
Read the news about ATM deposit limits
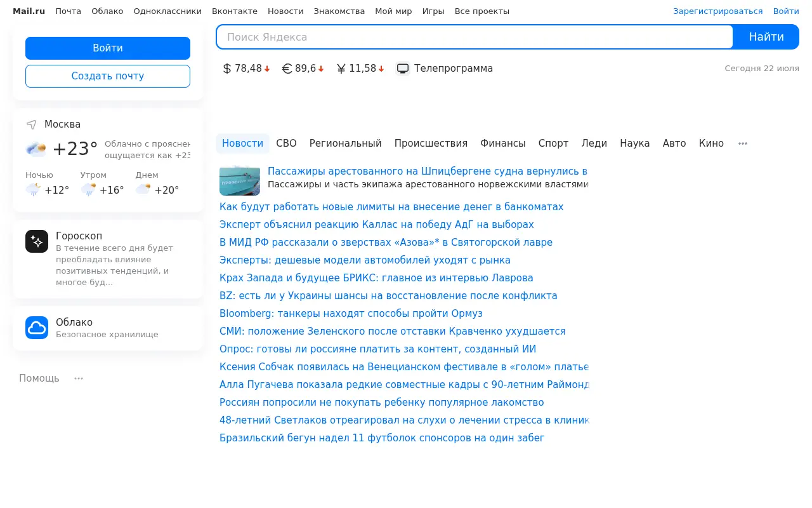pos(391,207)
